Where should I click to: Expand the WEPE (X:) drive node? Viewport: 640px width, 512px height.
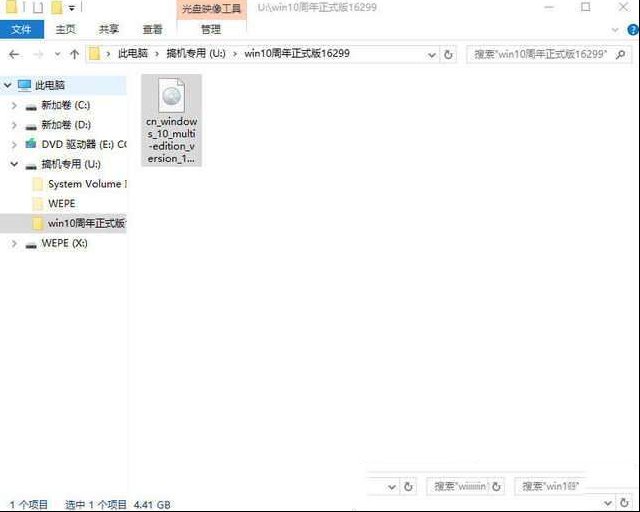coord(14,244)
